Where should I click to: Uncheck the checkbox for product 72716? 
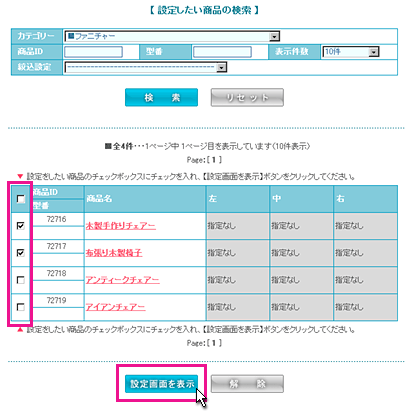(x=21, y=226)
